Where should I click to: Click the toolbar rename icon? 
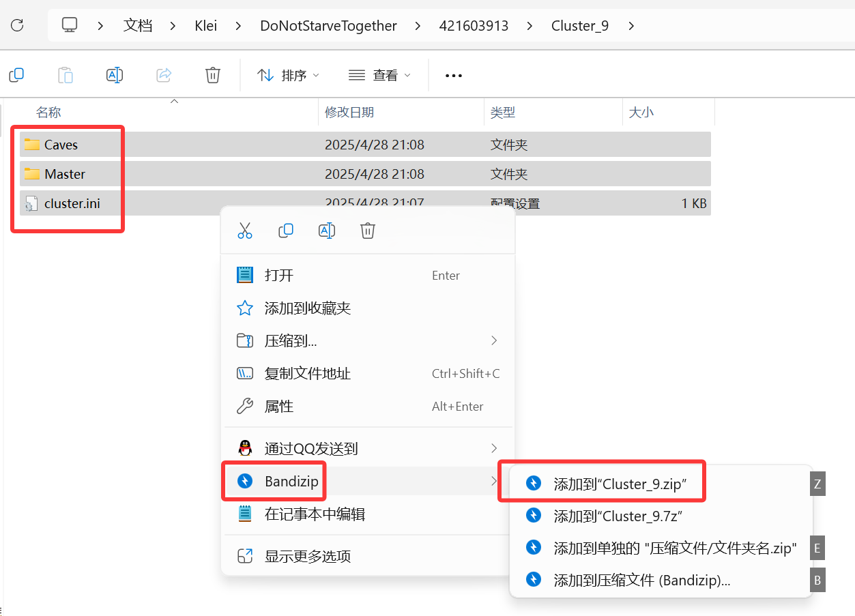coord(115,75)
